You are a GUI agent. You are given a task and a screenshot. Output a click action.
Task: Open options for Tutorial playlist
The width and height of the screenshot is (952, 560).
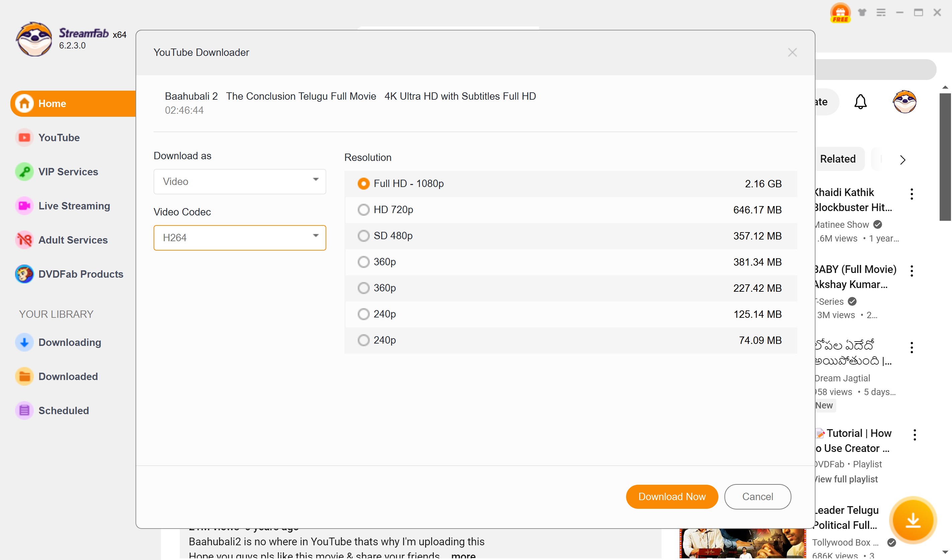tap(914, 435)
